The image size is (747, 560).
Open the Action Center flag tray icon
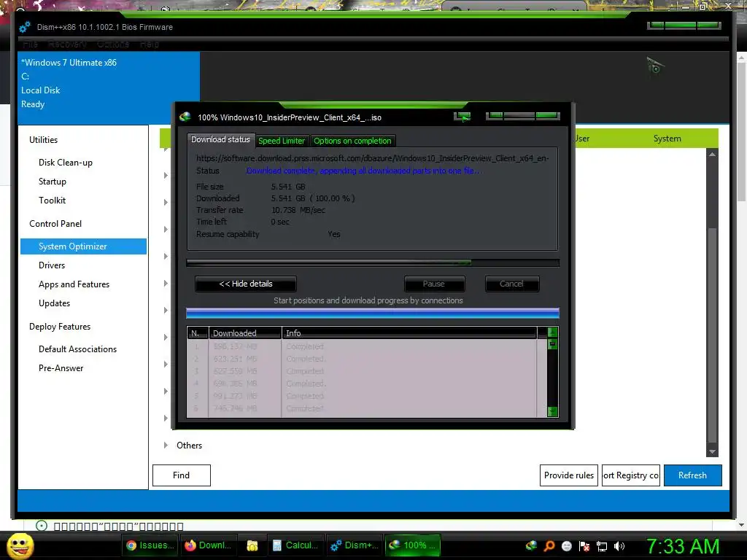pos(584,545)
